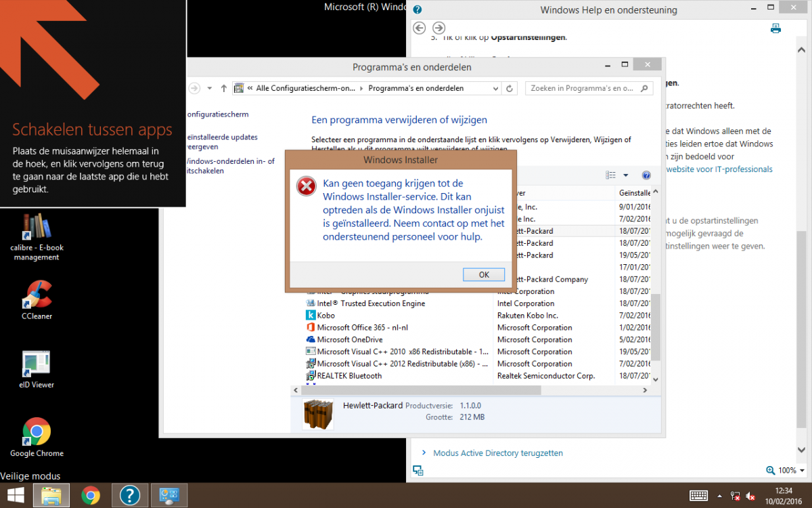Click the REALTEK Bluetooth installer icon
812x508 pixels.
point(311,376)
